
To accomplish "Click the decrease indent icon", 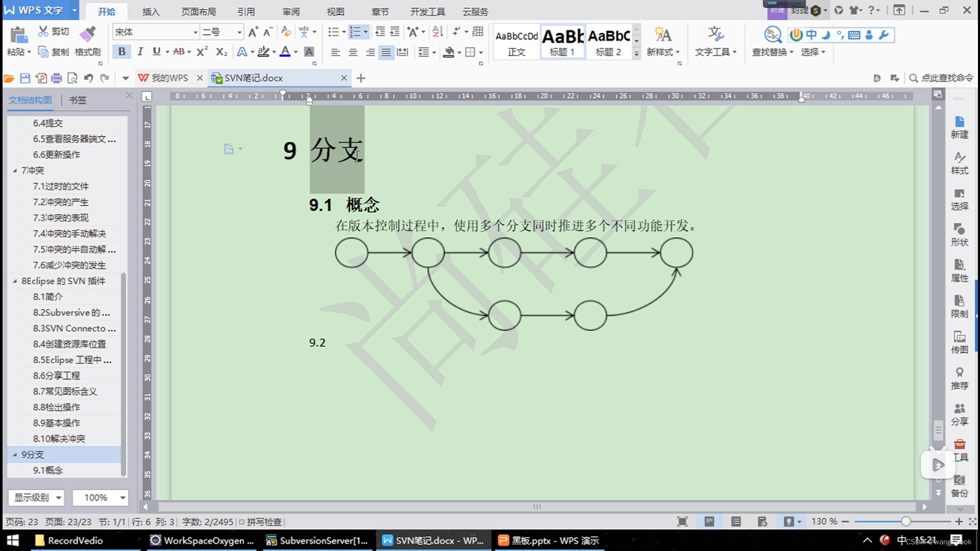I will [x=380, y=32].
